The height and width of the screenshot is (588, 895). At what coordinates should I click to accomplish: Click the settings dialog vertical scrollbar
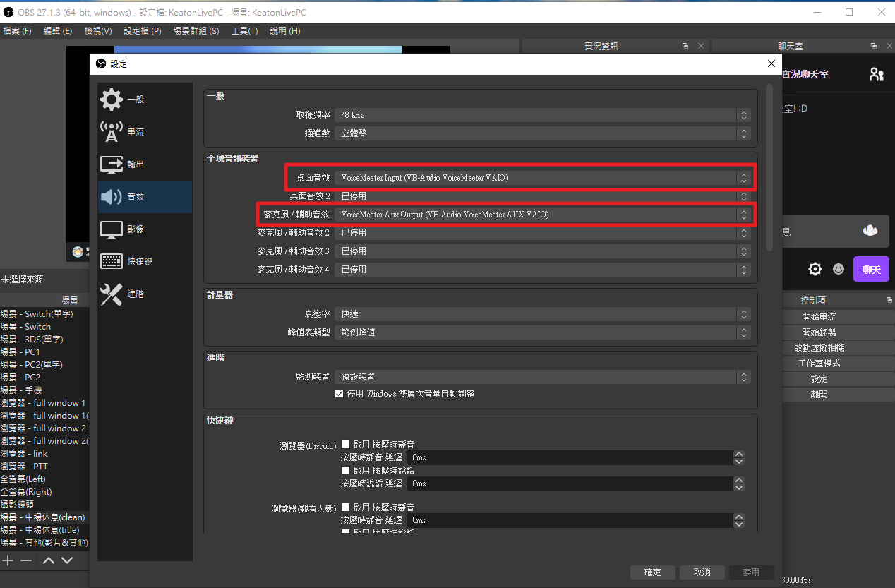coord(769,168)
